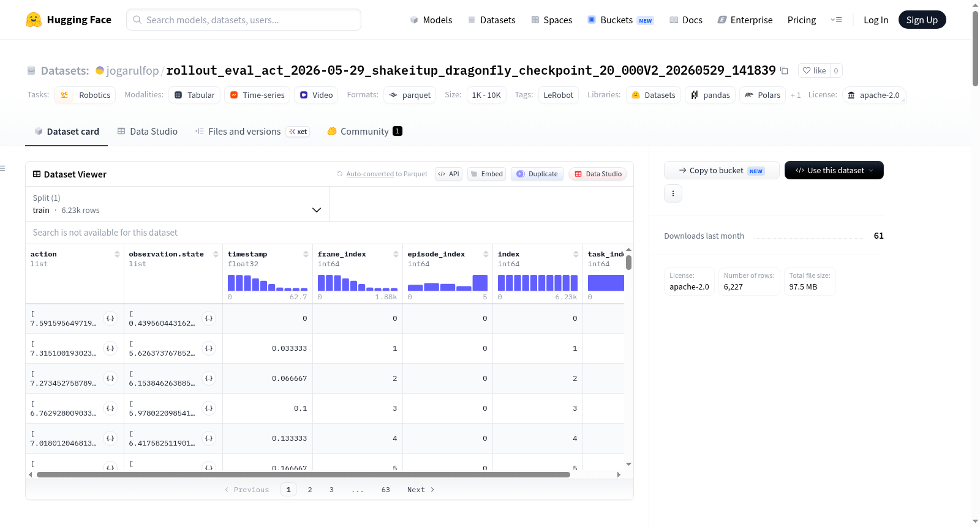The image size is (980, 527).
Task: Switch to the Dataset card tab
Action: [67, 131]
